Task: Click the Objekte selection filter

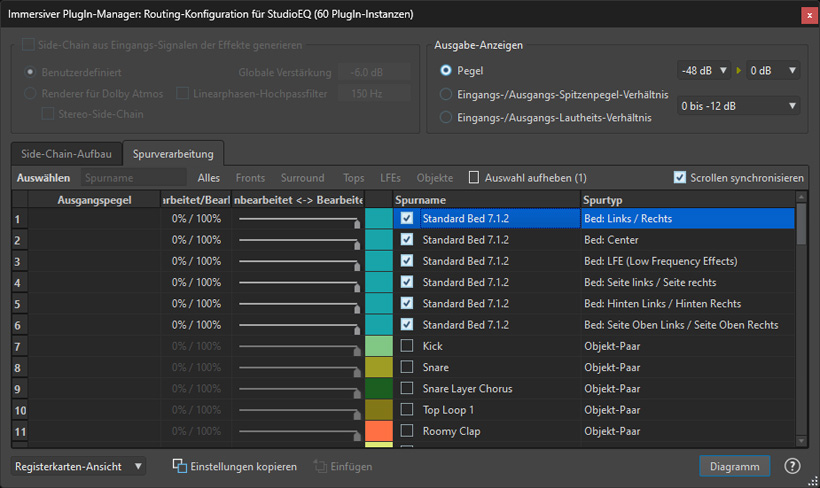Action: pyautogui.click(x=435, y=178)
